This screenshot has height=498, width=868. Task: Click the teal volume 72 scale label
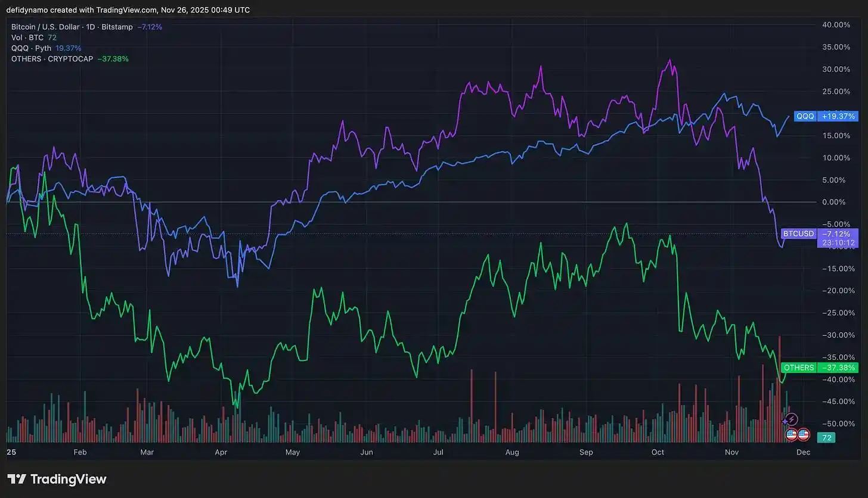pyautogui.click(x=826, y=438)
